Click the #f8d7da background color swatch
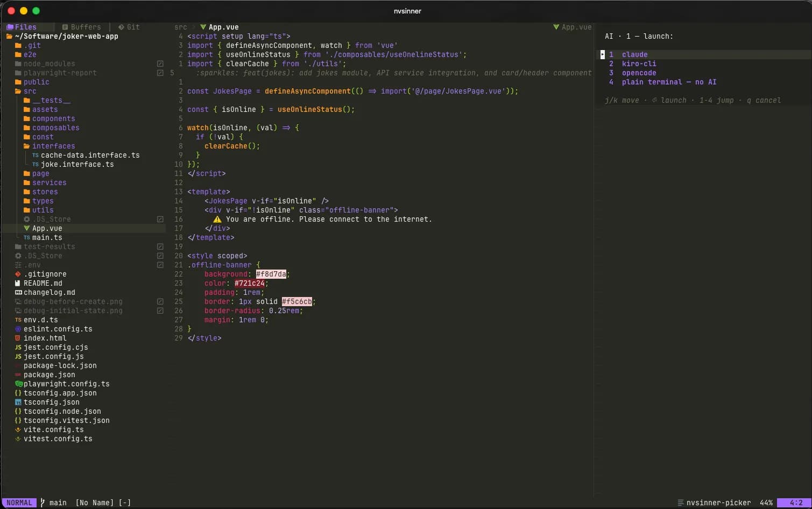The height and width of the screenshot is (509, 812). [x=271, y=274]
